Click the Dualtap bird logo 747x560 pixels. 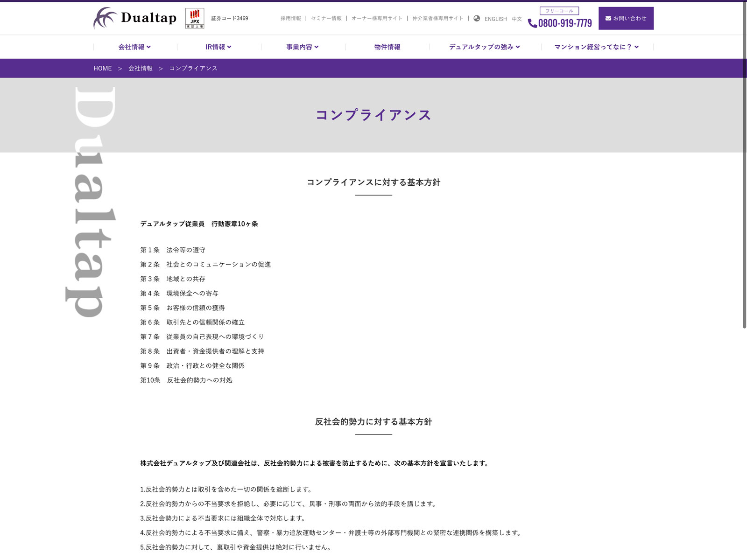point(105,18)
